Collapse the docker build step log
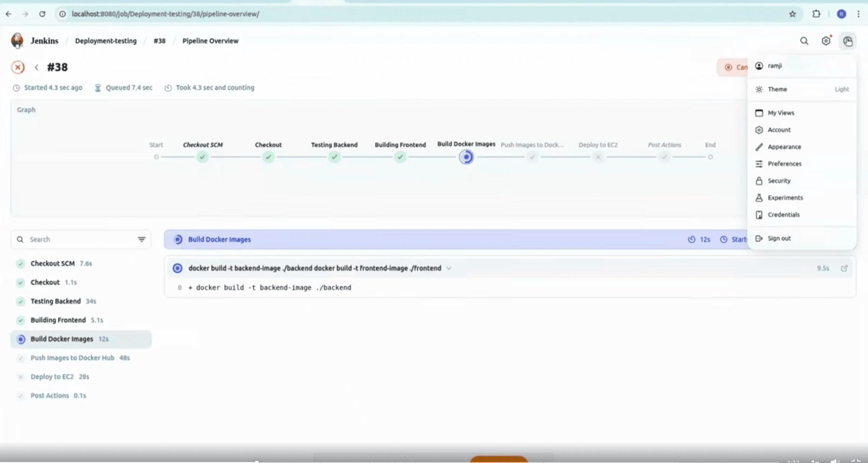This screenshot has height=463, width=868. 449,268
